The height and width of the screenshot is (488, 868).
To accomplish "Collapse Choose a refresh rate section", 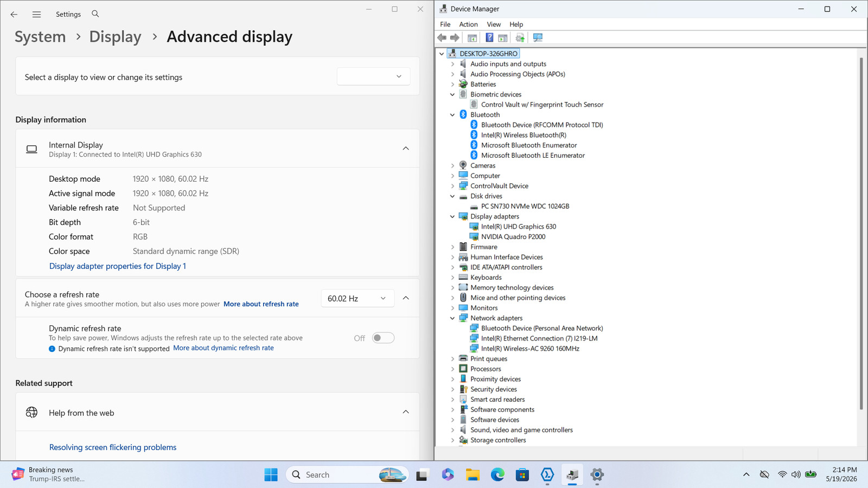I will (406, 298).
